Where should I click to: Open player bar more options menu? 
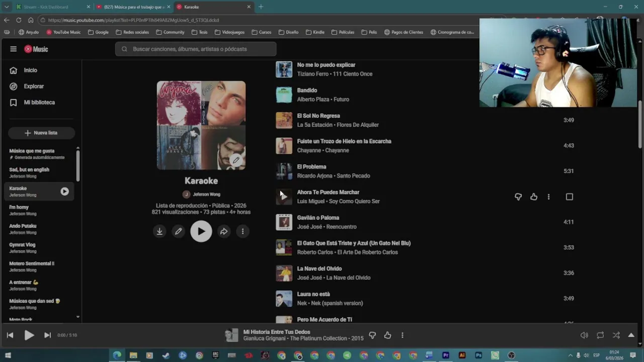pos(402,335)
